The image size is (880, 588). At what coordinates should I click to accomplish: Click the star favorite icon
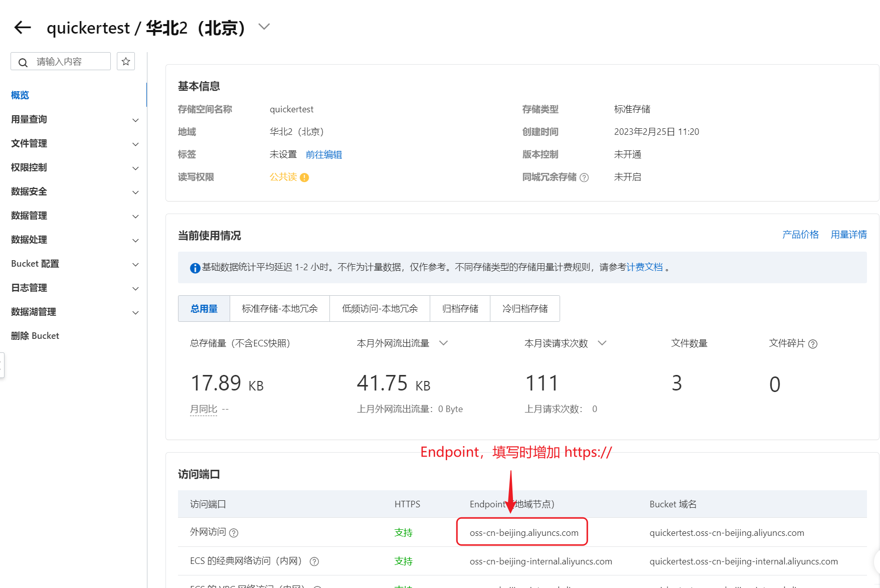point(126,62)
